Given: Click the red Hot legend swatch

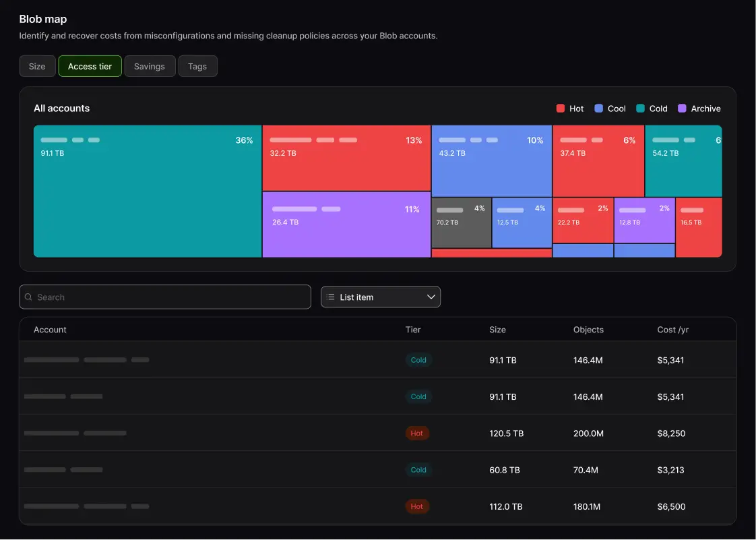Looking at the screenshot, I should tap(560, 109).
